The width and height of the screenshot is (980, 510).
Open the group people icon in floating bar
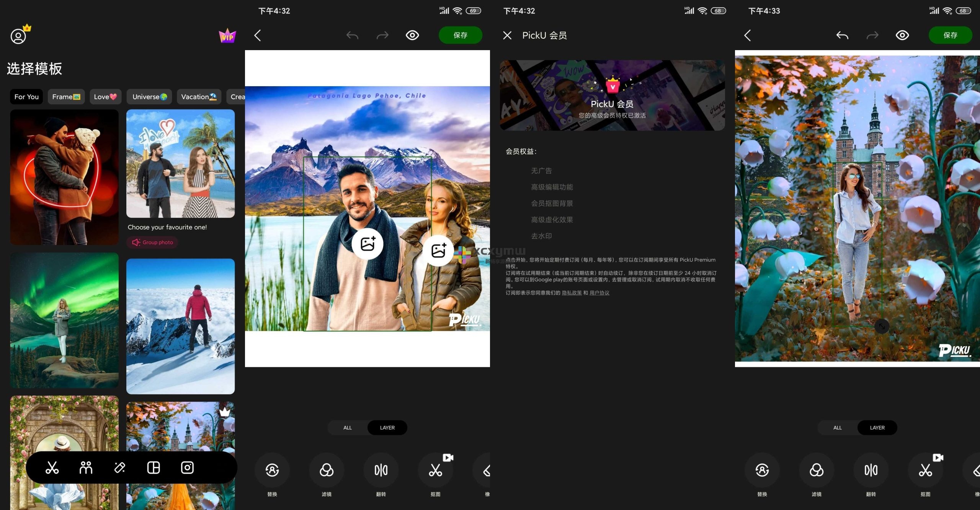tap(86, 467)
